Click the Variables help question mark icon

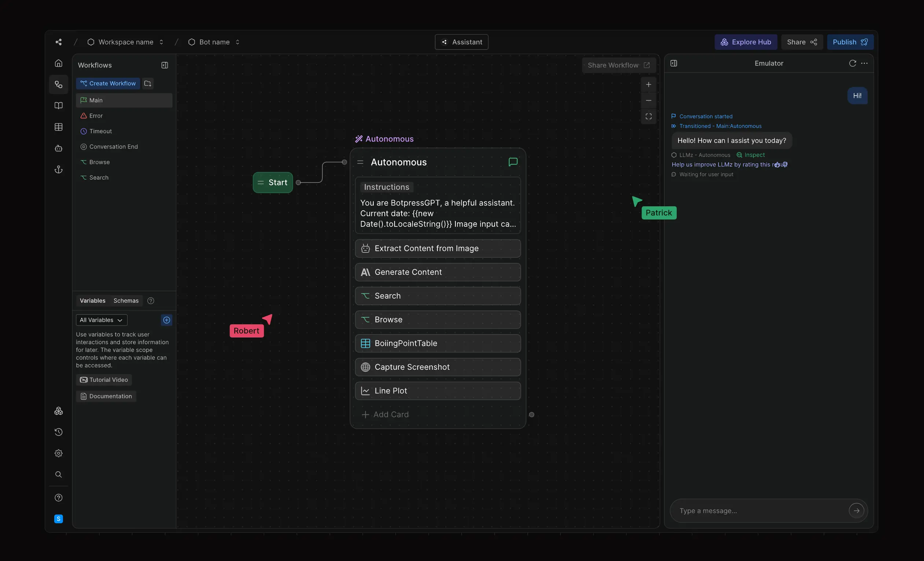pyautogui.click(x=151, y=301)
